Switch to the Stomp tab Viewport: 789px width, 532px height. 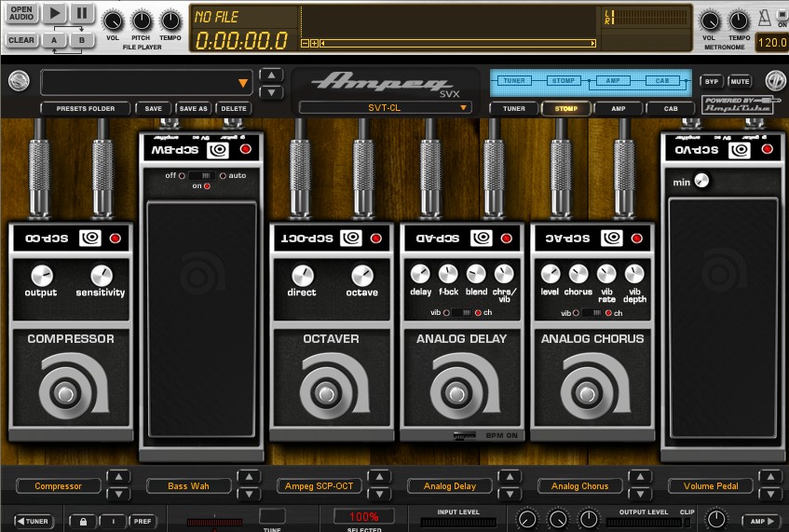[566, 109]
